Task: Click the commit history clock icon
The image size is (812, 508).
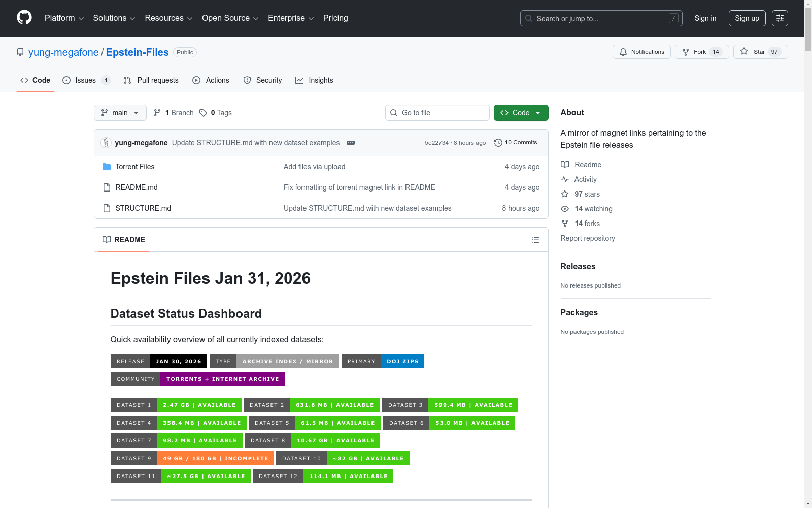Action: point(498,143)
